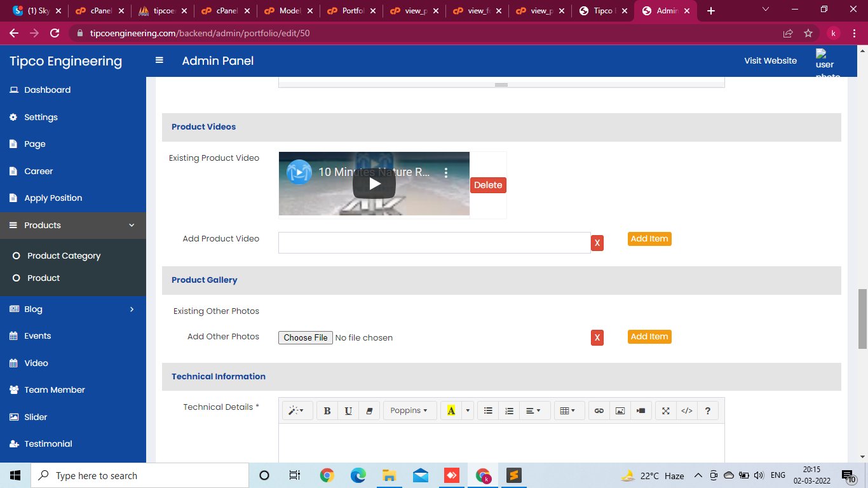Insert a link using the editor toolbar
868x488 pixels.
599,411
